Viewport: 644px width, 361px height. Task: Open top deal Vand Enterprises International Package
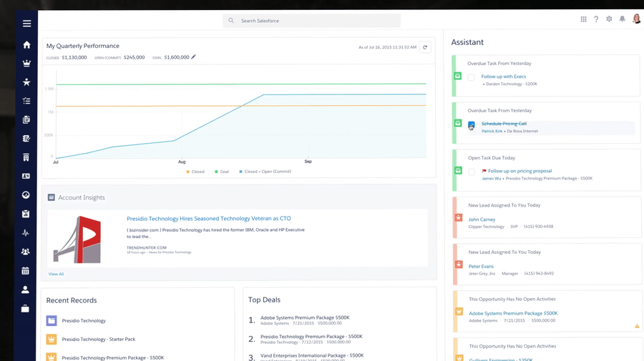[312, 355]
